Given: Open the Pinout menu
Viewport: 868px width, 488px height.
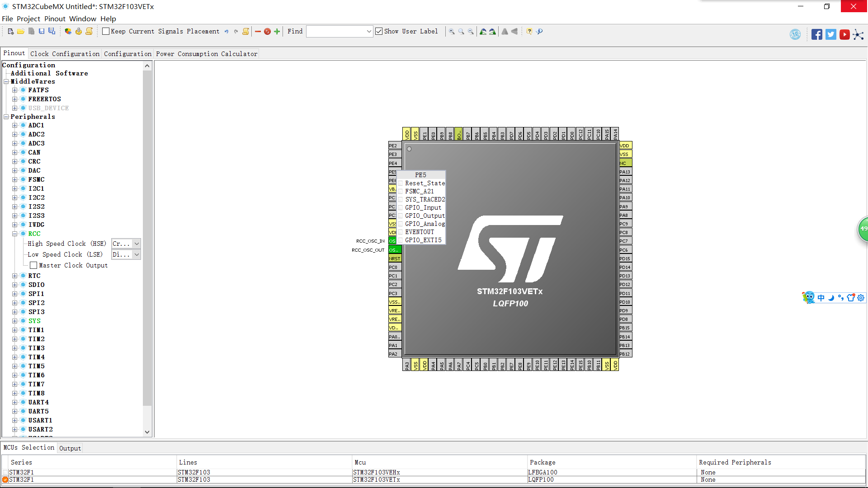Looking at the screenshot, I should click(x=55, y=19).
